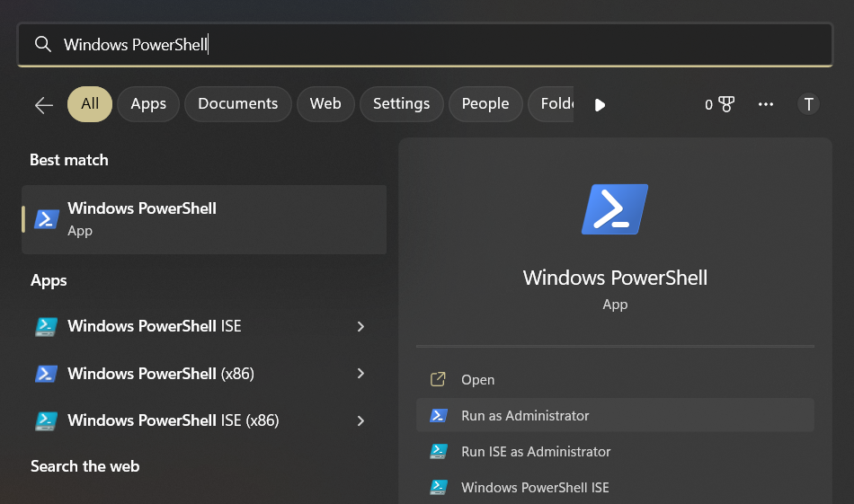Click the back arrow icon

point(44,105)
